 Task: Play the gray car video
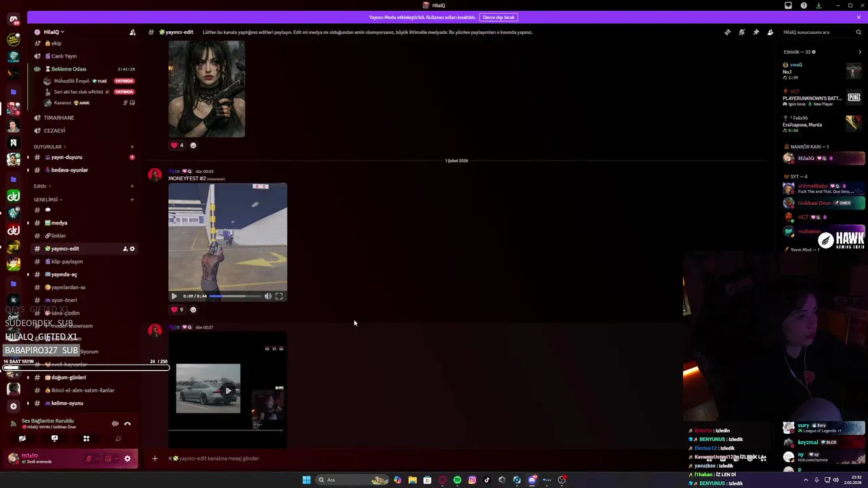point(229,390)
